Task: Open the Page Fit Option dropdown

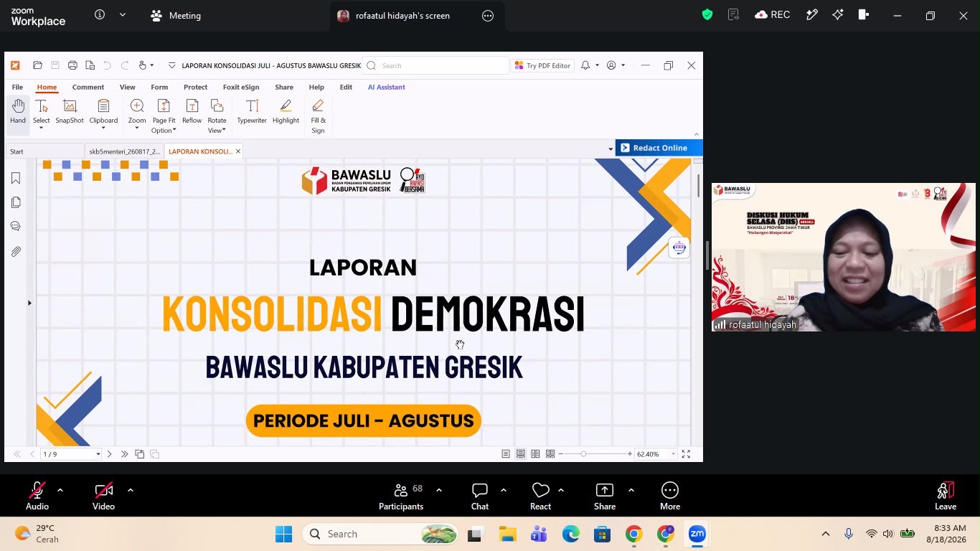Action: pyautogui.click(x=164, y=116)
